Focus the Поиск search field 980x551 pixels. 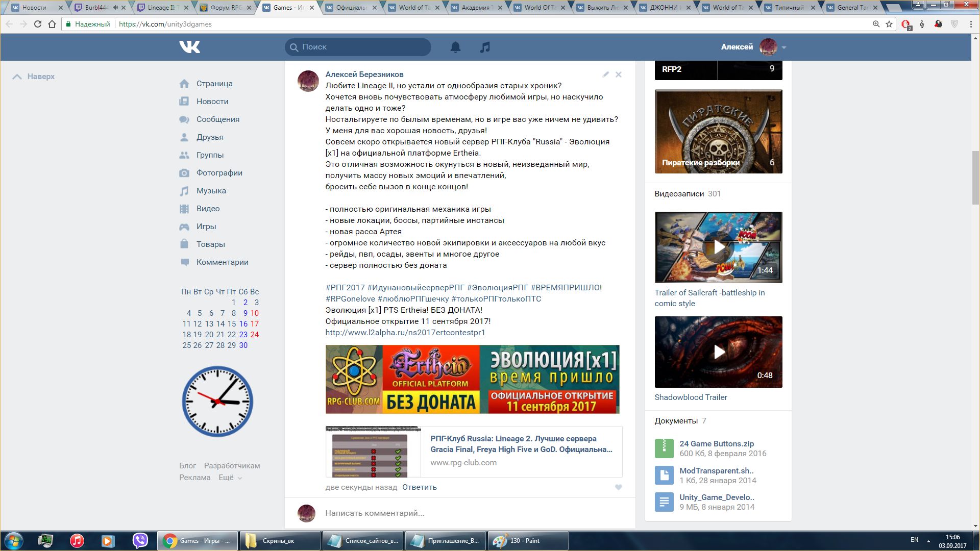[358, 47]
